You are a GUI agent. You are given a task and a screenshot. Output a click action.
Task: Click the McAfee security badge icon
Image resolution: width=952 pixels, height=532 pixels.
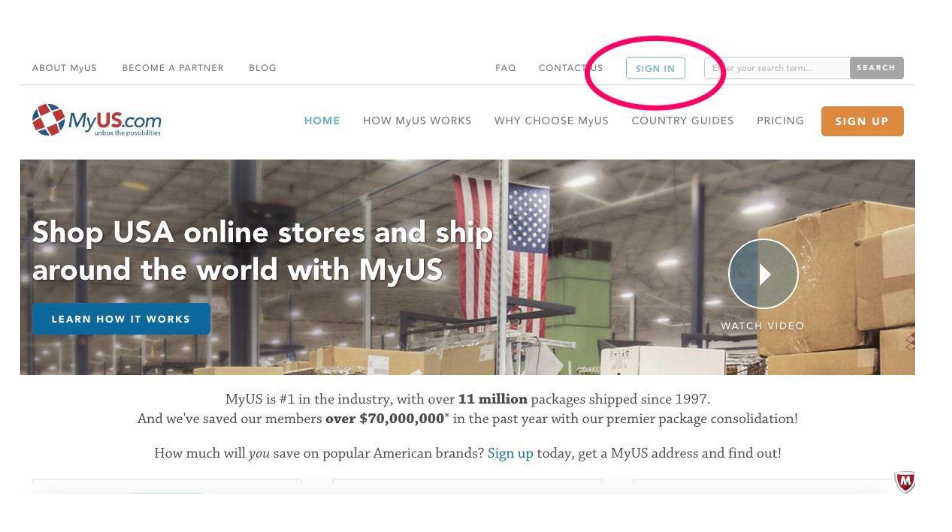pyautogui.click(x=905, y=482)
